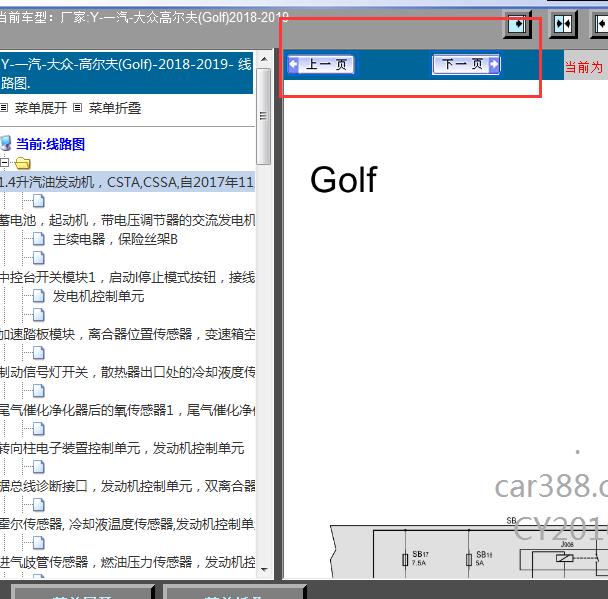
Task: Click page icon above 进气歧管传感器 row
Action: tap(38, 543)
